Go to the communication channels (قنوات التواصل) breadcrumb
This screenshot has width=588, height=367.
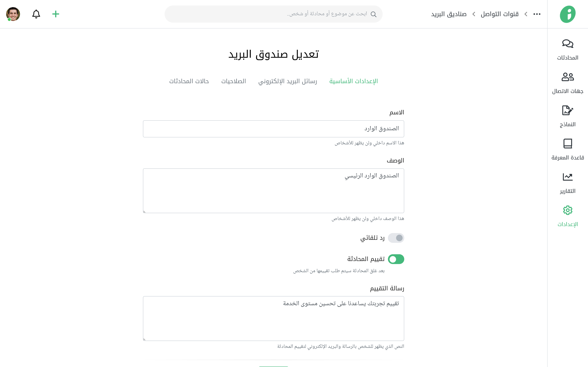[500, 14]
